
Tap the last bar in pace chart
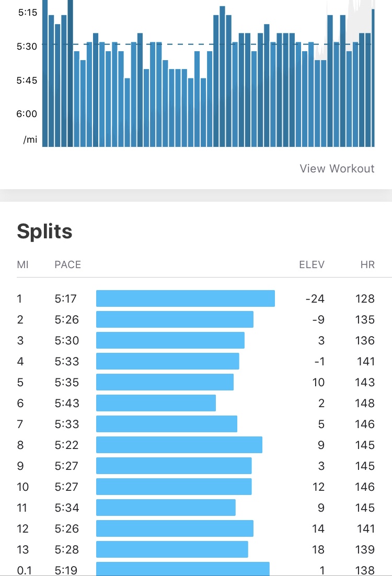point(373,78)
